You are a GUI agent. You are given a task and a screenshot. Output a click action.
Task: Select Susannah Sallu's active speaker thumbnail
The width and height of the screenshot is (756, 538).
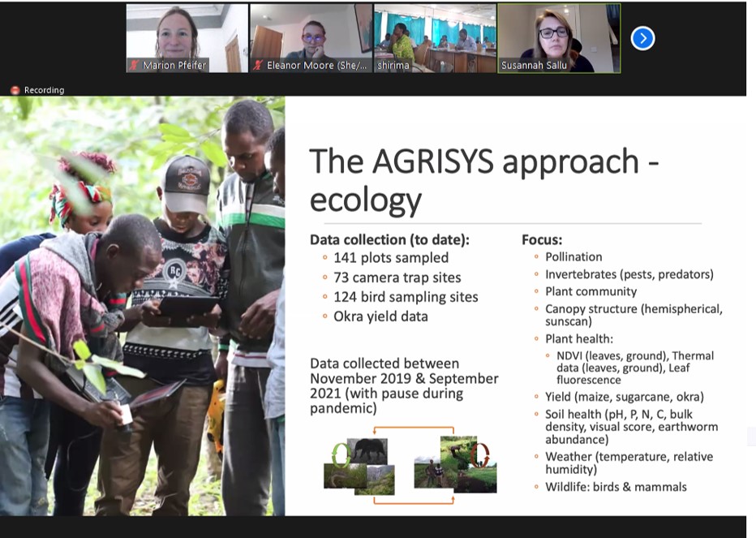coord(559,37)
